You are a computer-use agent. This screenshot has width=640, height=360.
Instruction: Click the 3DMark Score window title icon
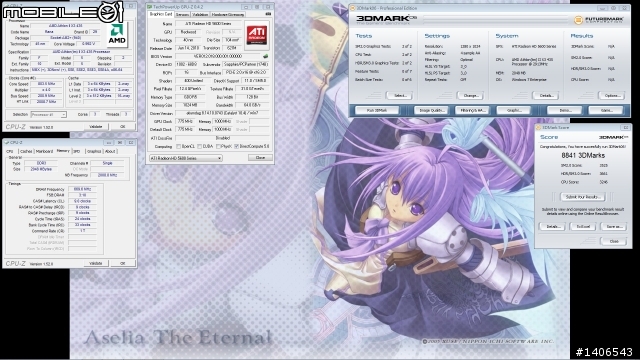539,128
